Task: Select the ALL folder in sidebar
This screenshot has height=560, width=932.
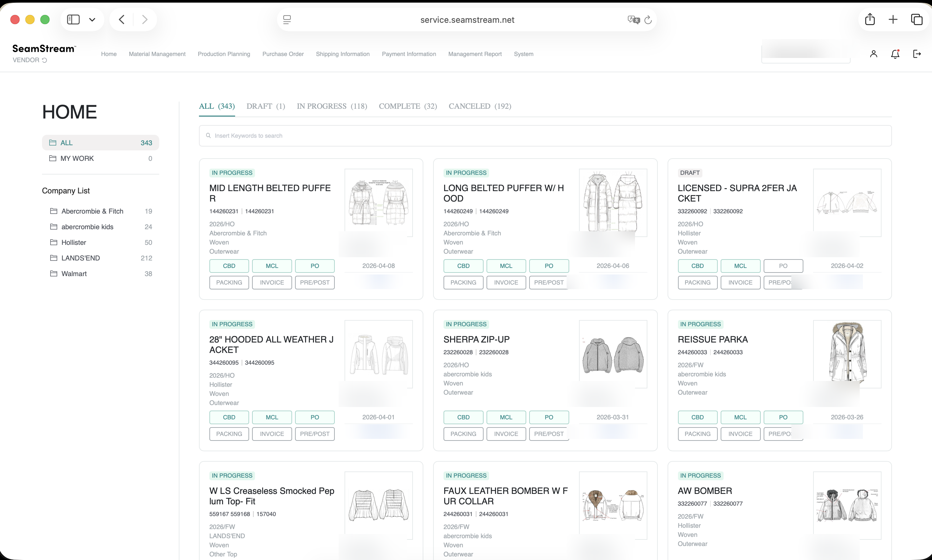Action: point(100,143)
